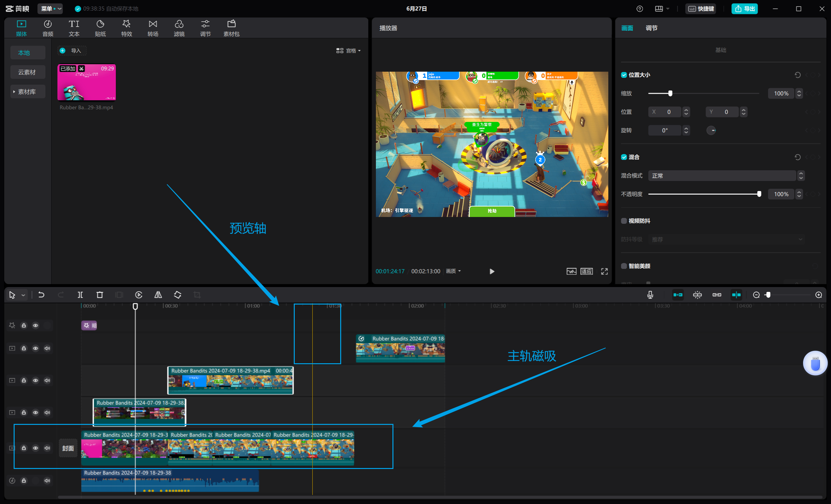Viewport: 831px width, 504px height.
Task: Open the 特效 effects tab
Action: (127, 28)
